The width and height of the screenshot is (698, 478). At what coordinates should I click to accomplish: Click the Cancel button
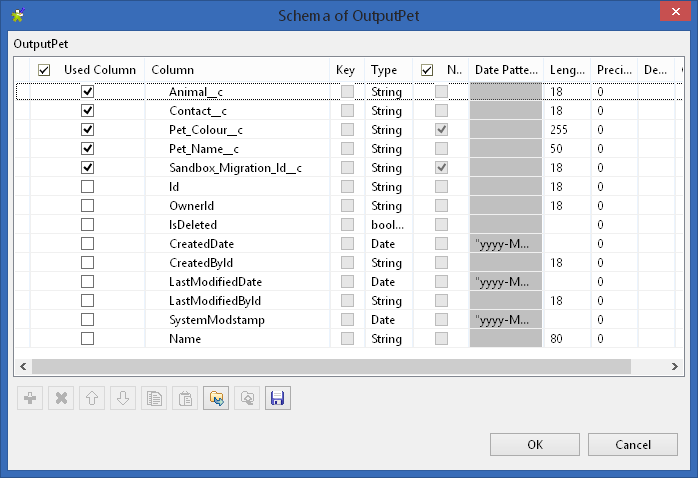point(633,445)
